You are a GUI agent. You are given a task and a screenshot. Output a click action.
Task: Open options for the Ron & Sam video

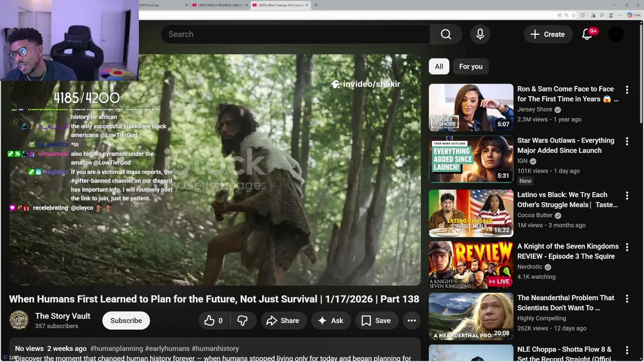pos(627,90)
